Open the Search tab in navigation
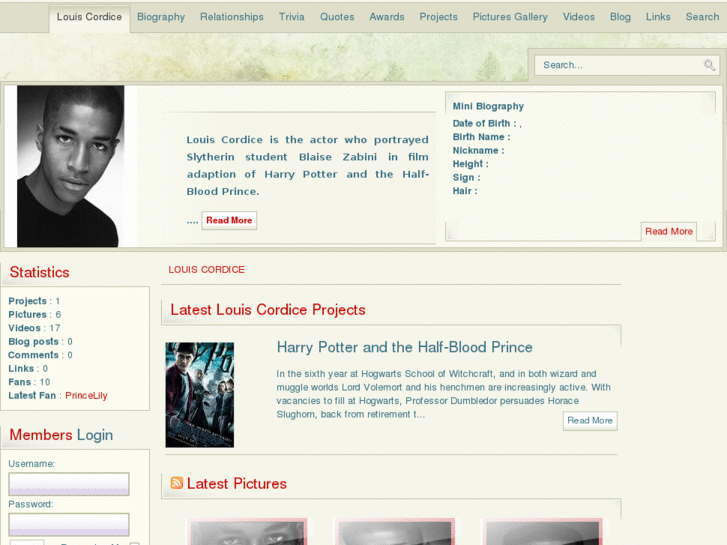Image resolution: width=727 pixels, height=545 pixels. point(702,17)
